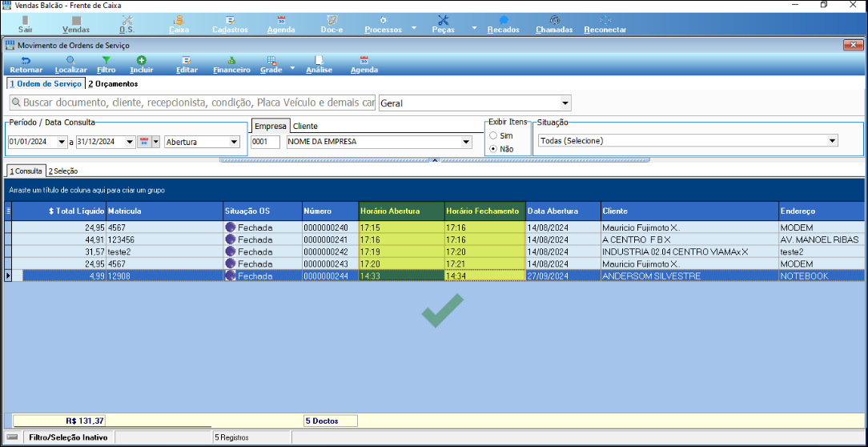Image resolution: width=868 pixels, height=447 pixels.
Task: Open the Chamadas icon
Action: [554, 24]
